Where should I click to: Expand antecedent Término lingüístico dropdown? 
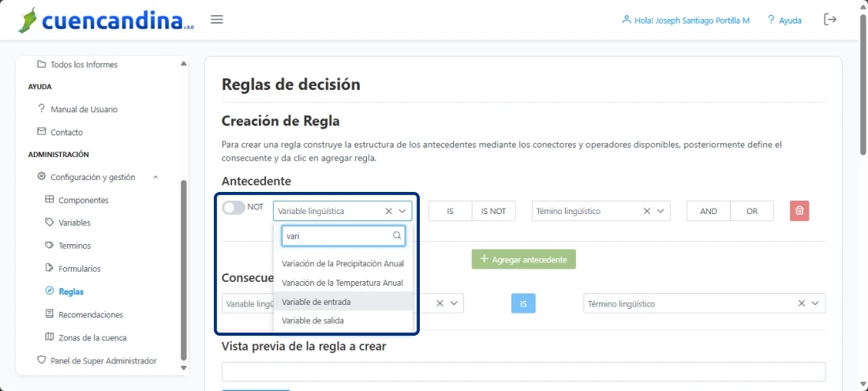tap(661, 211)
